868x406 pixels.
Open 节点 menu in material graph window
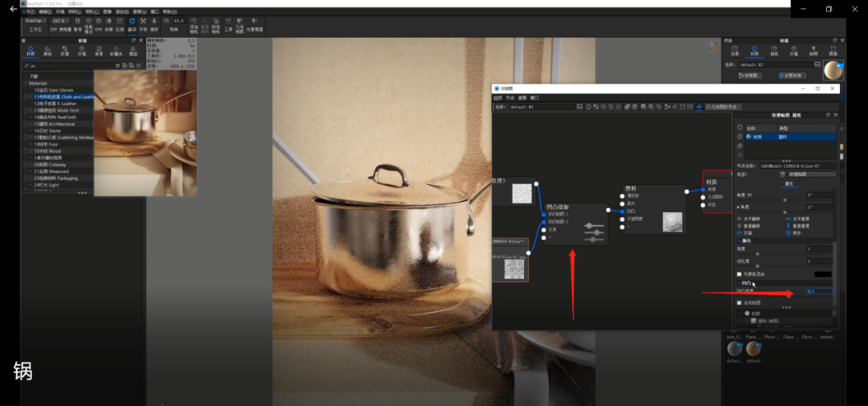(x=510, y=97)
